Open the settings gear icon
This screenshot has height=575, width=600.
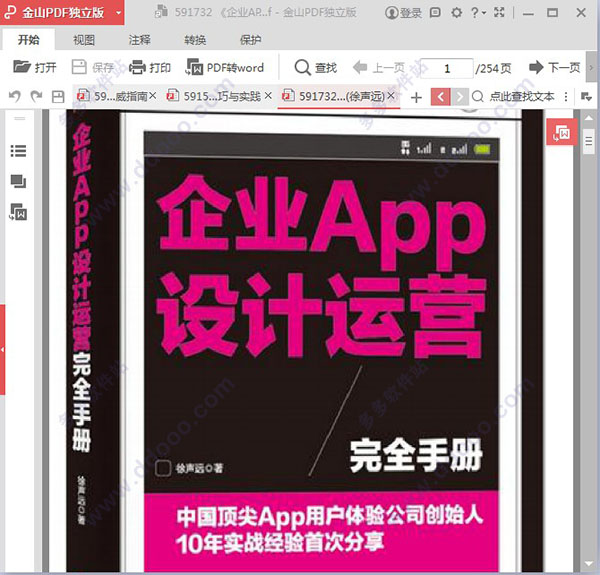[x=456, y=13]
